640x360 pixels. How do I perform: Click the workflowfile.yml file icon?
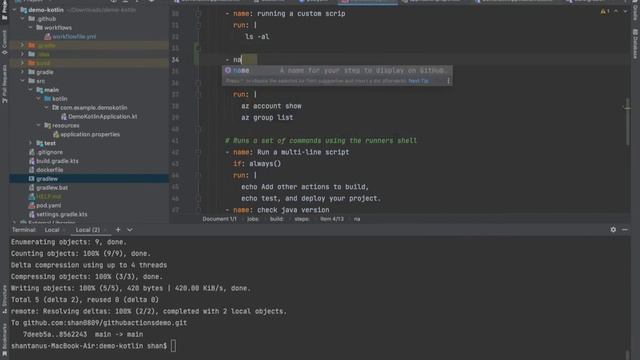tap(47, 37)
